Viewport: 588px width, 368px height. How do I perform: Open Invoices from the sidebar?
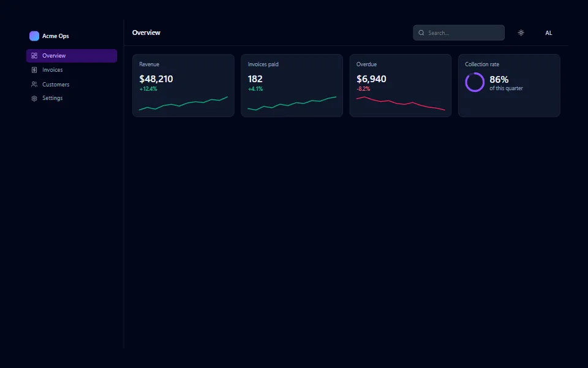pos(72,70)
